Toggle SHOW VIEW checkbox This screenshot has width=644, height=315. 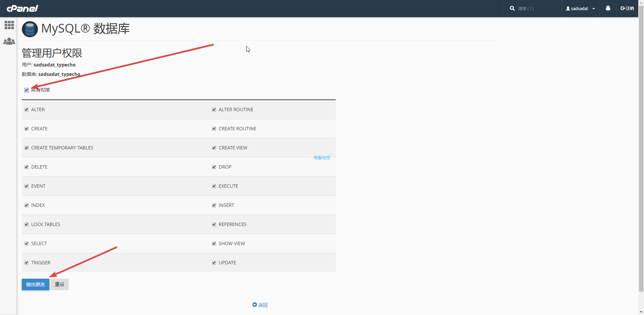pos(214,243)
